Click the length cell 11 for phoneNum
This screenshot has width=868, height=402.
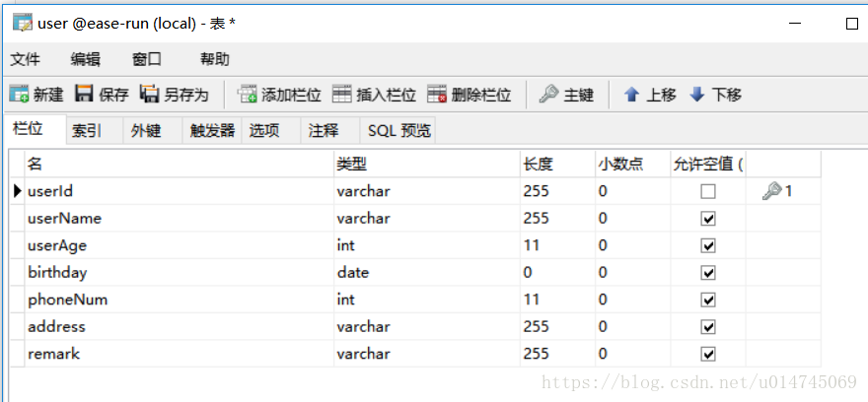pos(557,300)
